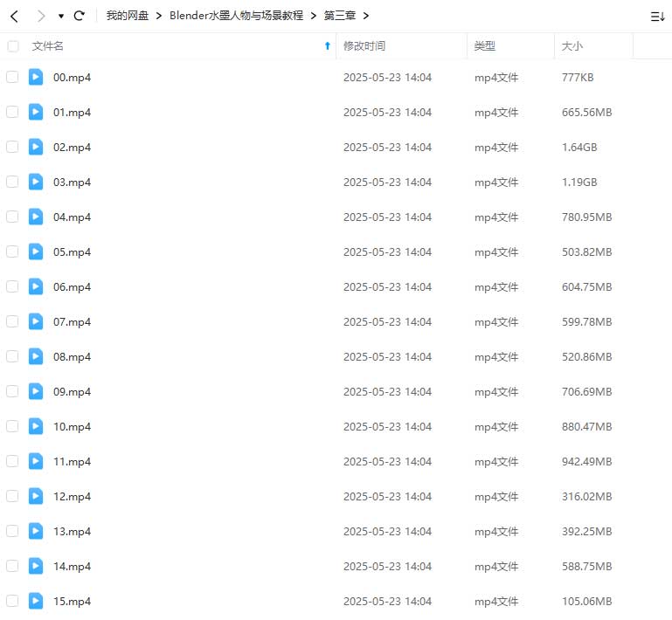
Task: Click the 类型 column header
Action: 485,46
